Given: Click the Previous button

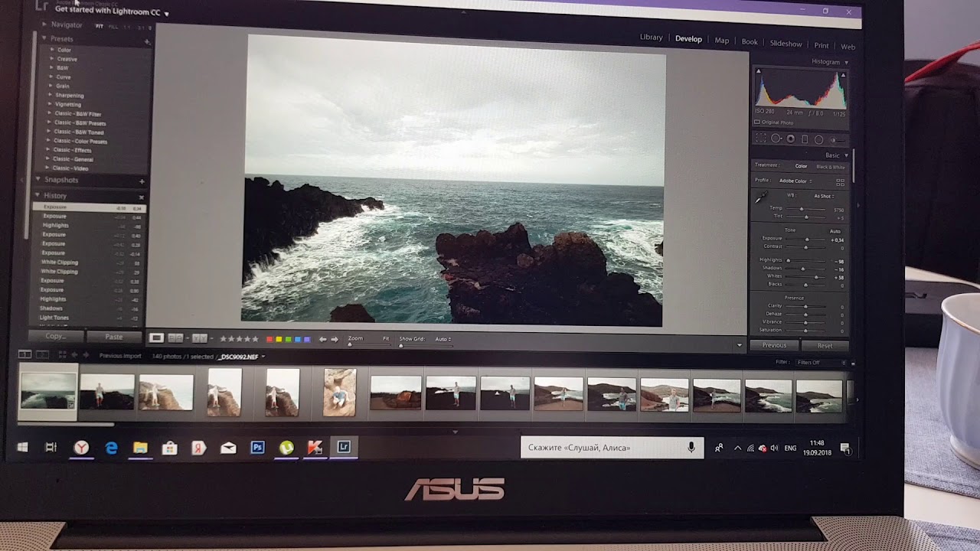Looking at the screenshot, I should click(773, 345).
